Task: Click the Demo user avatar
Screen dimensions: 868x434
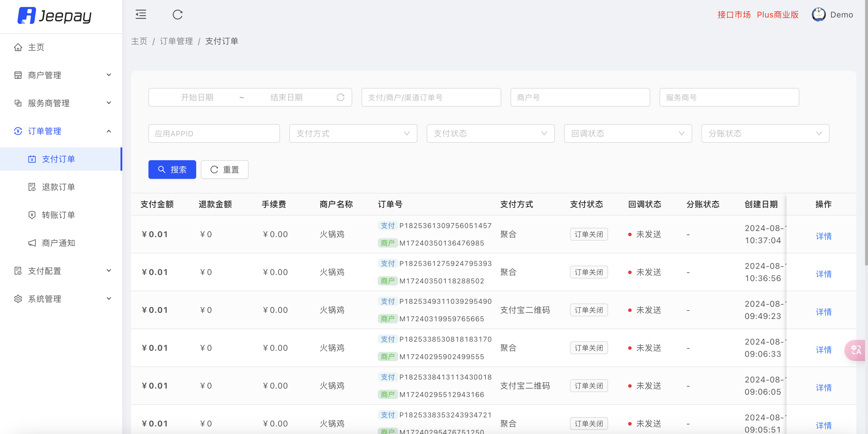Action: [818, 15]
